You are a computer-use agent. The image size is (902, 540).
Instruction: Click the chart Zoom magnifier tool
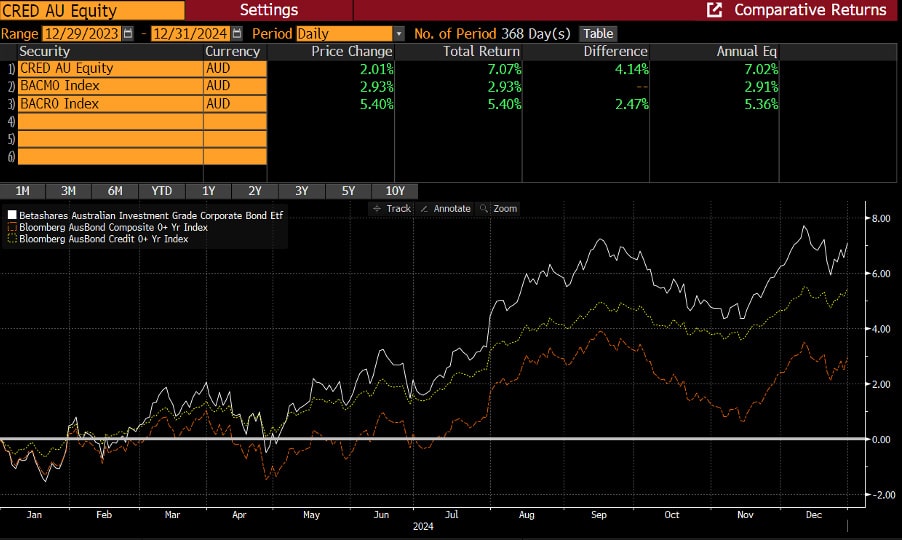click(498, 209)
